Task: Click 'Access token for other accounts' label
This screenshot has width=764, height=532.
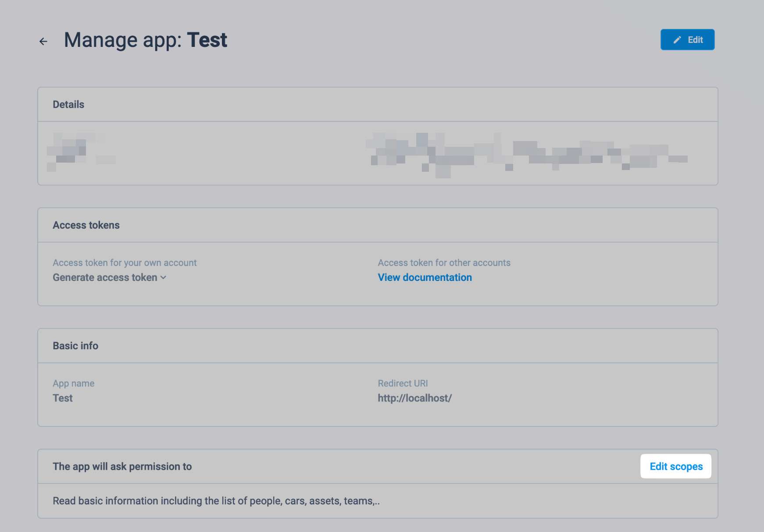Action: 444,262
